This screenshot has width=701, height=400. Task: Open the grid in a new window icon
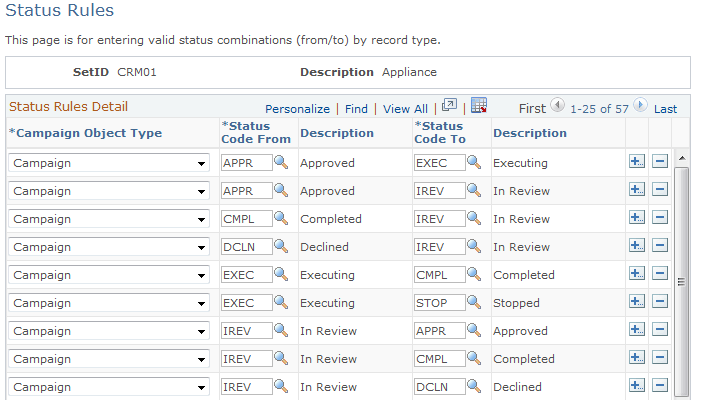tap(449, 105)
